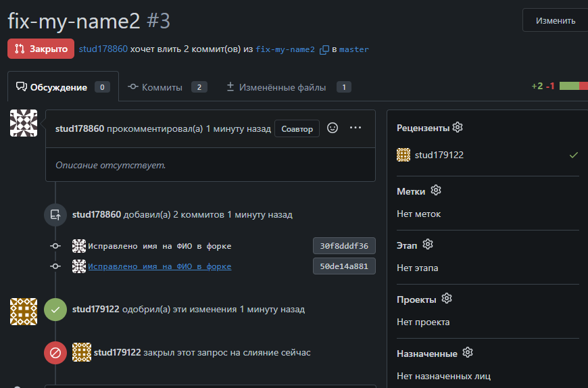
Task: Open the Метки gear settings
Action: coord(436,191)
